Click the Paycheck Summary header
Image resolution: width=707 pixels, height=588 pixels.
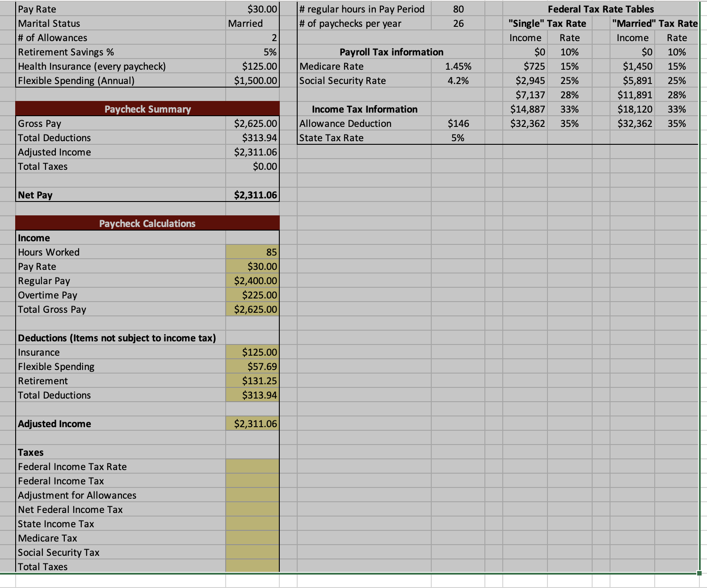point(147,109)
